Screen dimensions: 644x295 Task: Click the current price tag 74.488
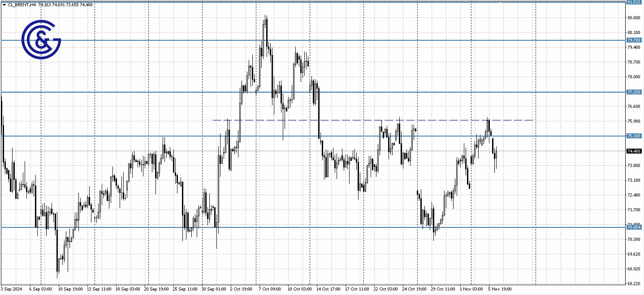coord(633,151)
